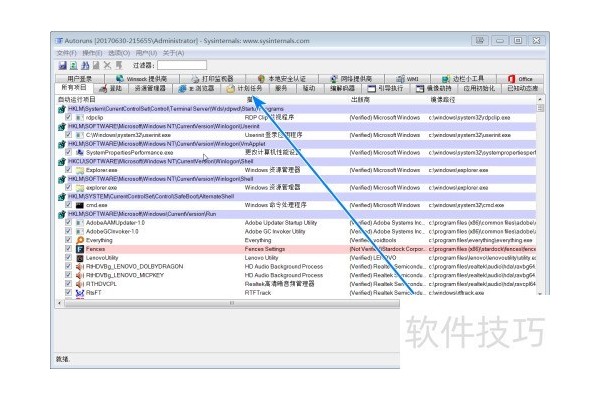This screenshot has height=400, width=600.
Task: Disable the AdobeGCInvoker-1.0 checkbox
Action: (68, 231)
